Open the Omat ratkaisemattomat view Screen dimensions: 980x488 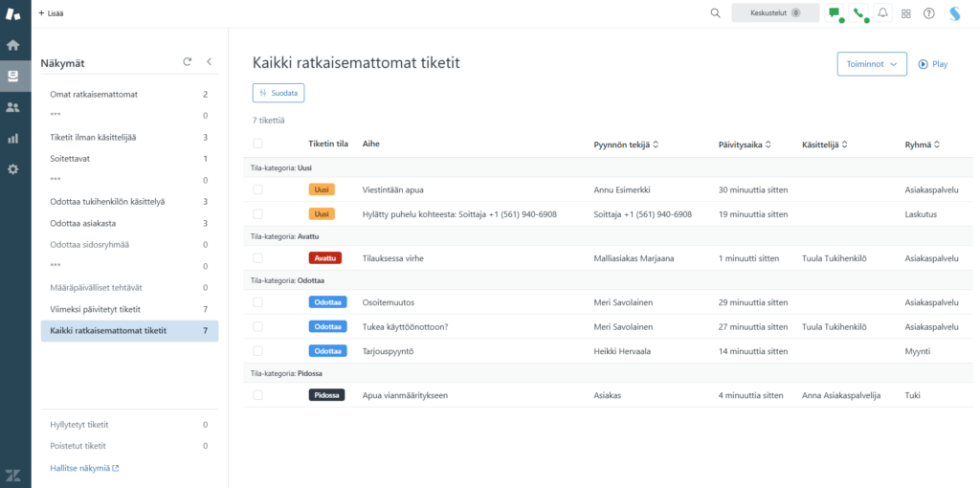tap(129, 95)
